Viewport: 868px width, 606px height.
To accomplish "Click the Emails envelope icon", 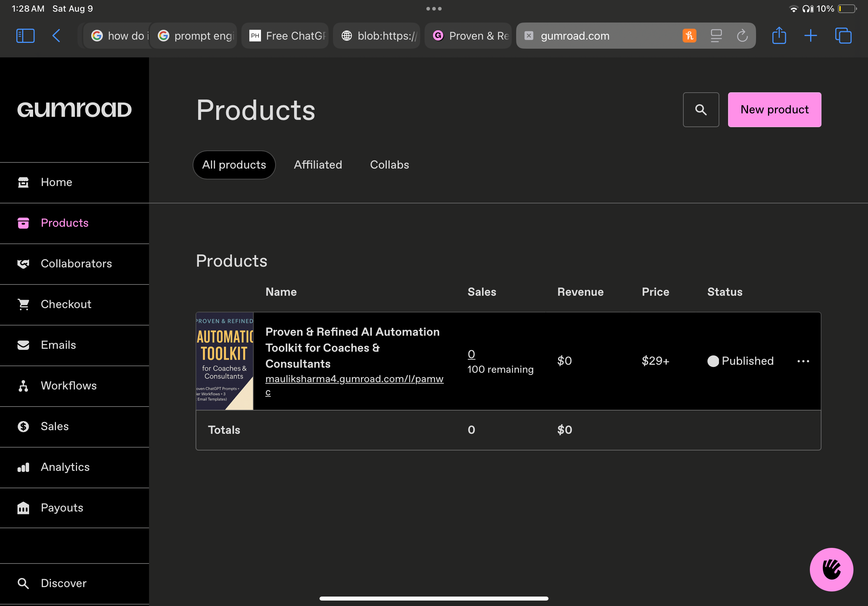I will 23,345.
